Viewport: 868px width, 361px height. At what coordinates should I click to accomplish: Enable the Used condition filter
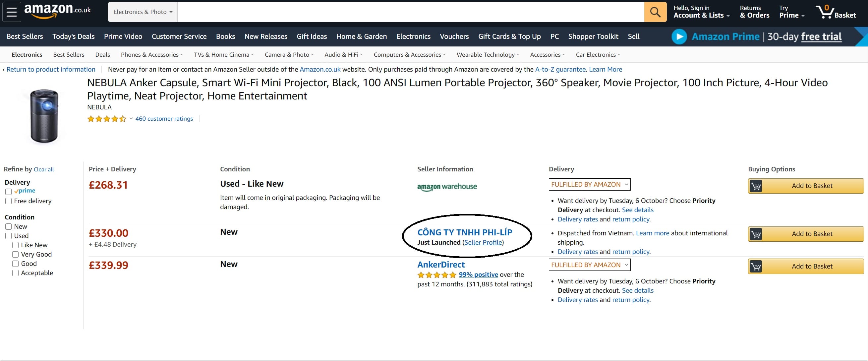(8, 236)
